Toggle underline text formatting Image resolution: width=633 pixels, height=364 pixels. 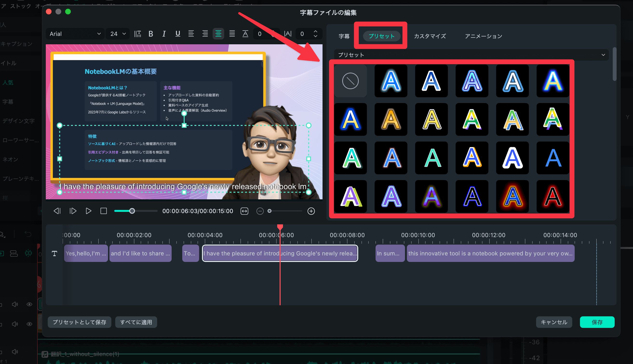click(x=178, y=34)
